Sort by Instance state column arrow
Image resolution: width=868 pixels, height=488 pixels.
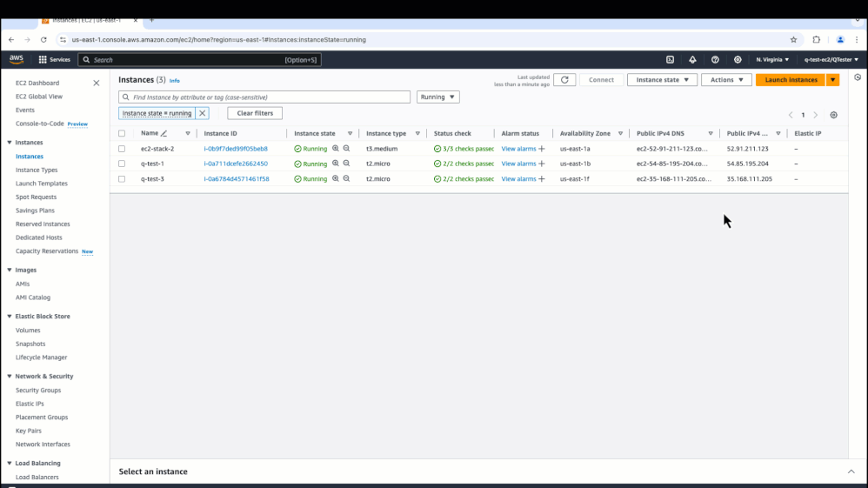350,133
